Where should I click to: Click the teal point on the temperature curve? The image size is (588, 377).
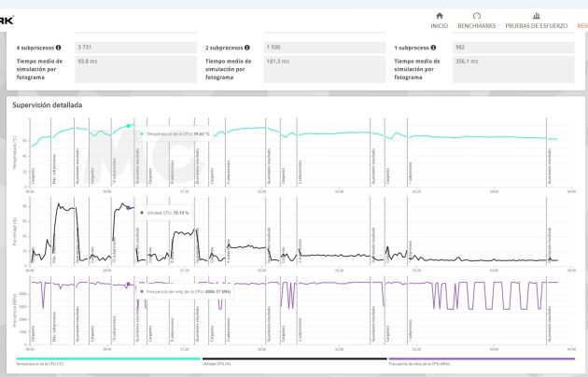tap(129, 126)
